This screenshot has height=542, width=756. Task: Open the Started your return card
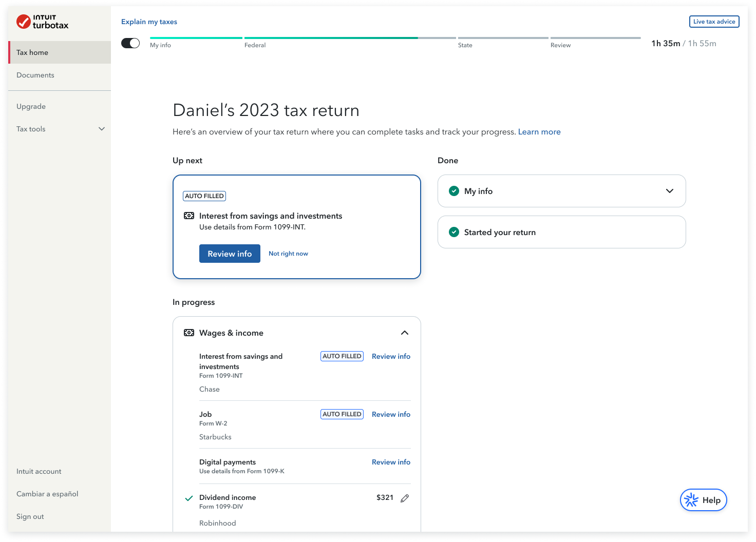point(561,232)
